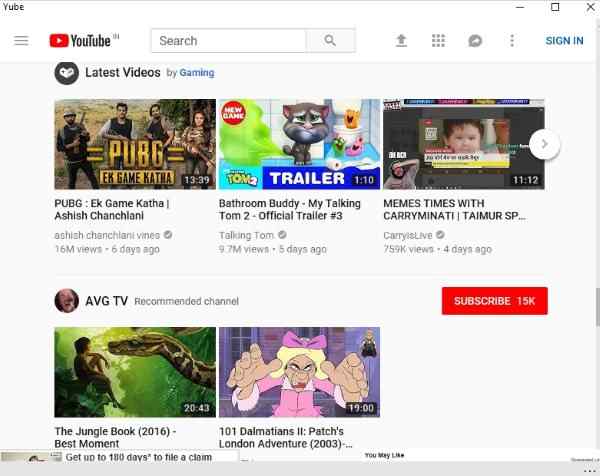The width and height of the screenshot is (600, 476).
Task: Open the AVG TV channel name
Action: click(106, 301)
